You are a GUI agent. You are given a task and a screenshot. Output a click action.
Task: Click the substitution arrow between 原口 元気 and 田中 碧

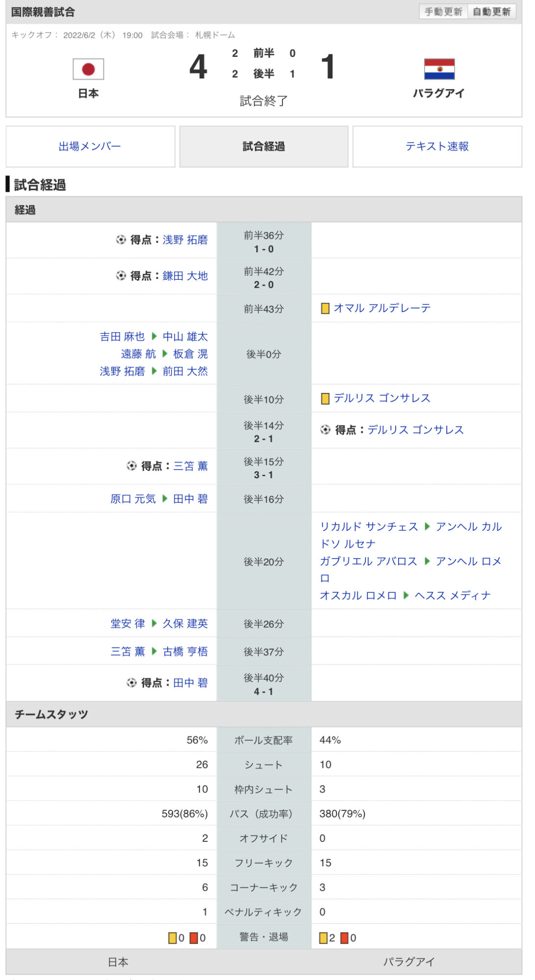[x=165, y=499]
